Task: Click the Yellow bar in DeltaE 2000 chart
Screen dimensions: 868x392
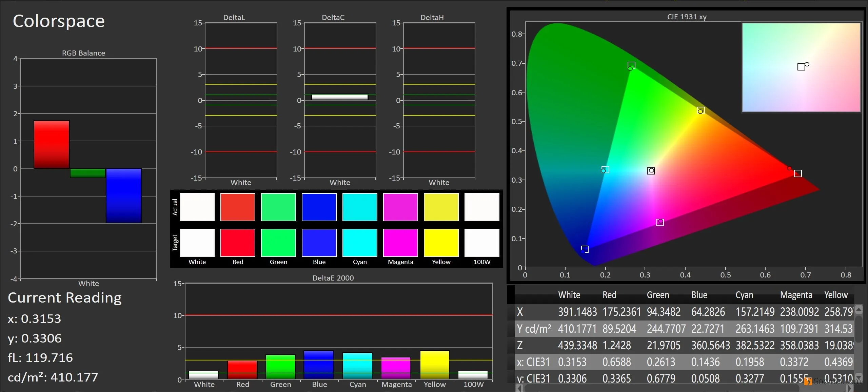Action: coord(435,365)
